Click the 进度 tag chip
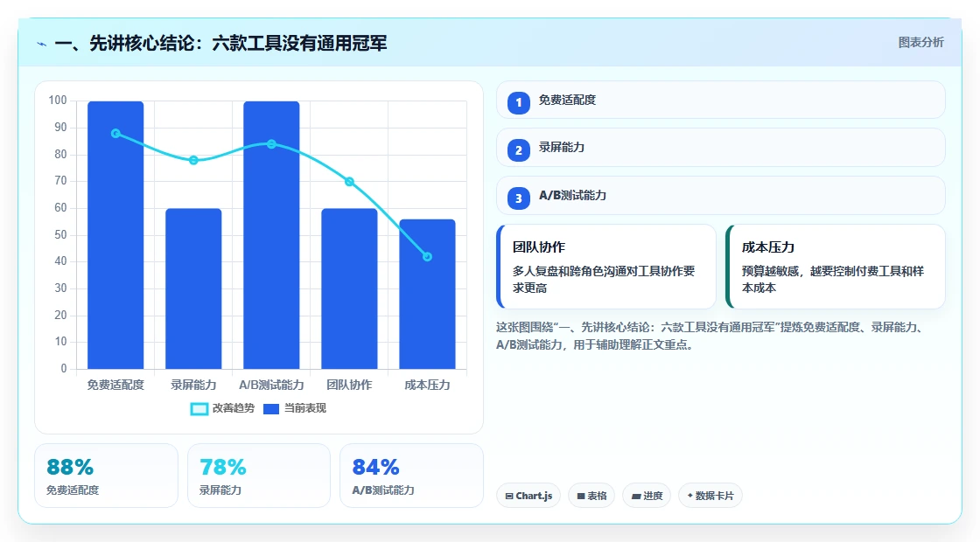Screen dimensions: 980x542 click(647, 496)
